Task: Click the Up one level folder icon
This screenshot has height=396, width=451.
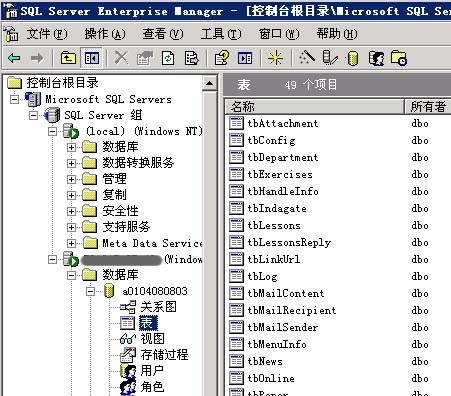Action: (68, 58)
